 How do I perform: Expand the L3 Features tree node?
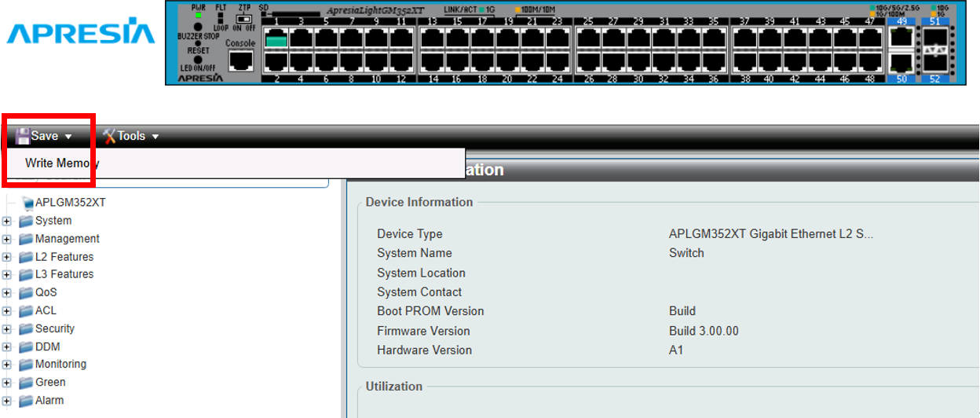[7, 275]
